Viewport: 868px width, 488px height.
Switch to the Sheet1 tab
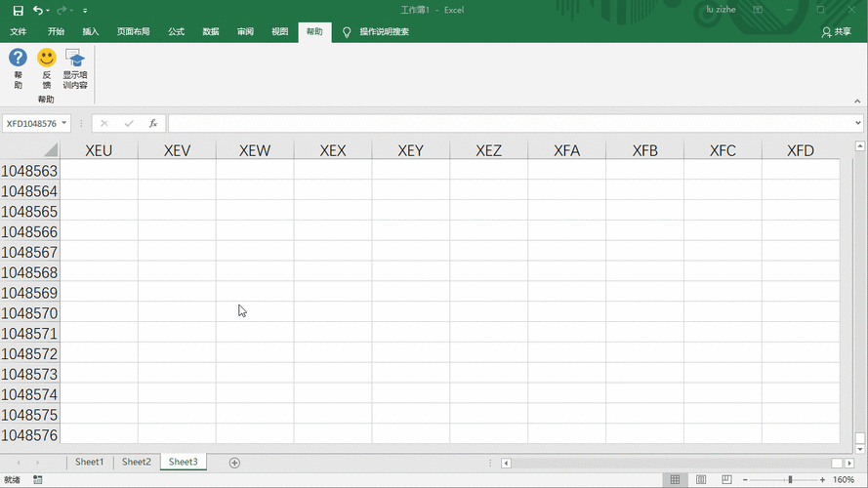89,462
